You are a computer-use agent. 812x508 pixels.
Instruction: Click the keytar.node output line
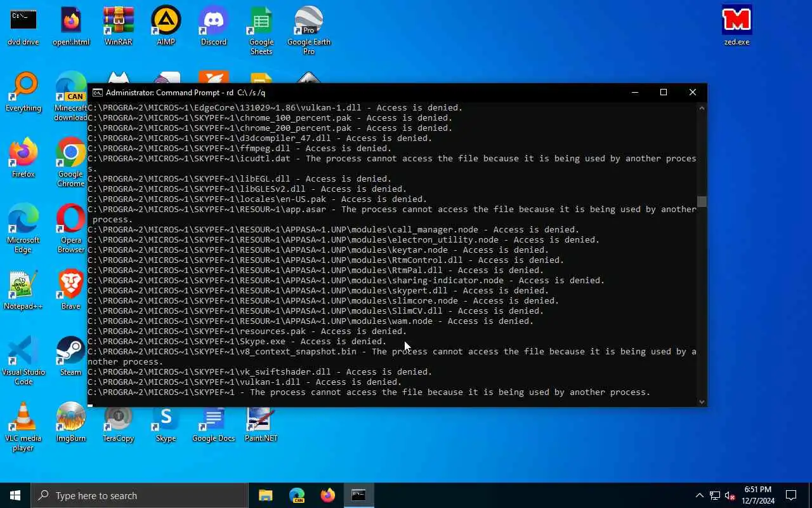click(318, 250)
